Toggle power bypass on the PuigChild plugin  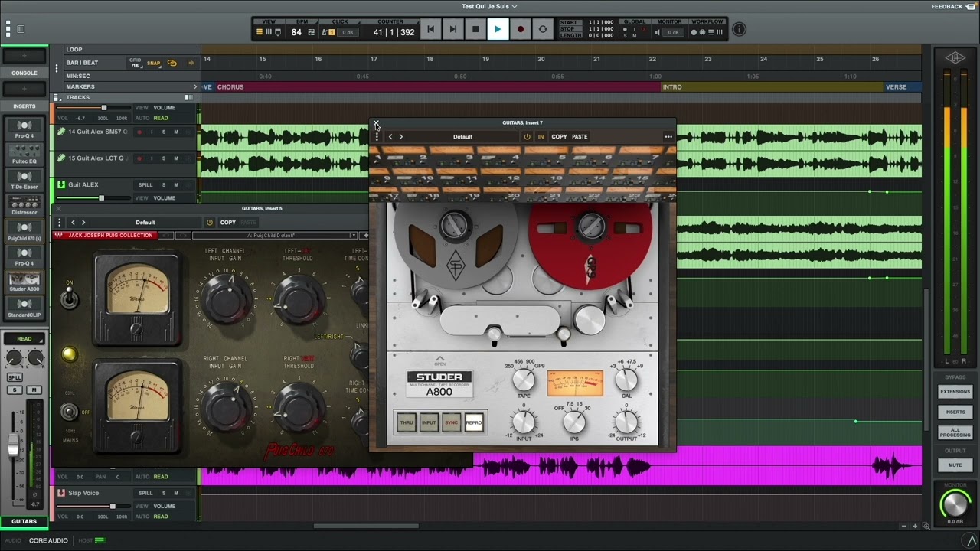[x=209, y=223]
